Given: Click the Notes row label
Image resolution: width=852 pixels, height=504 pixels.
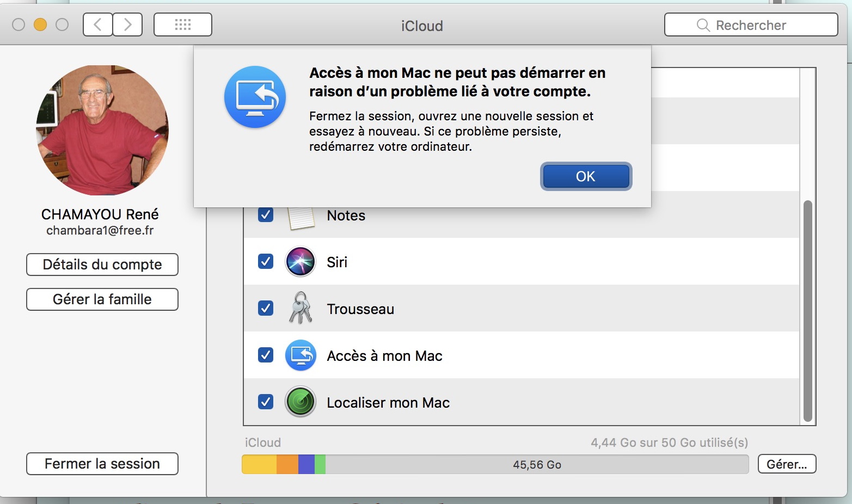Looking at the screenshot, I should click(x=346, y=216).
